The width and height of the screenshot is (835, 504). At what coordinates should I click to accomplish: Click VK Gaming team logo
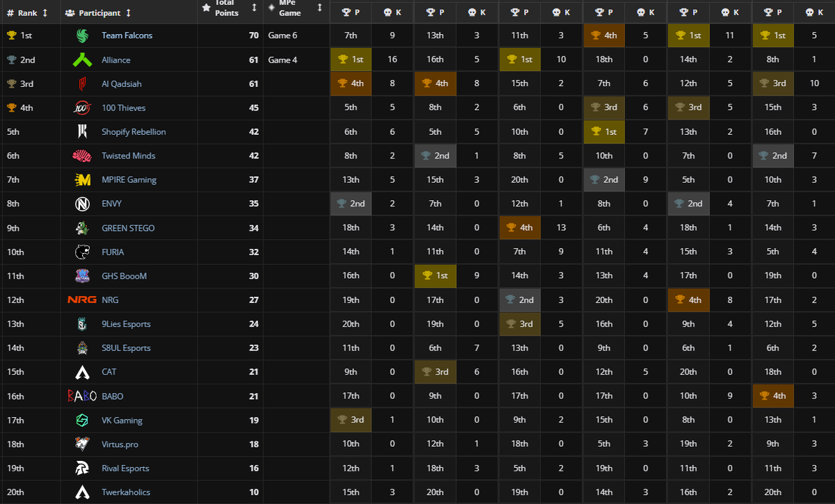tap(82, 420)
